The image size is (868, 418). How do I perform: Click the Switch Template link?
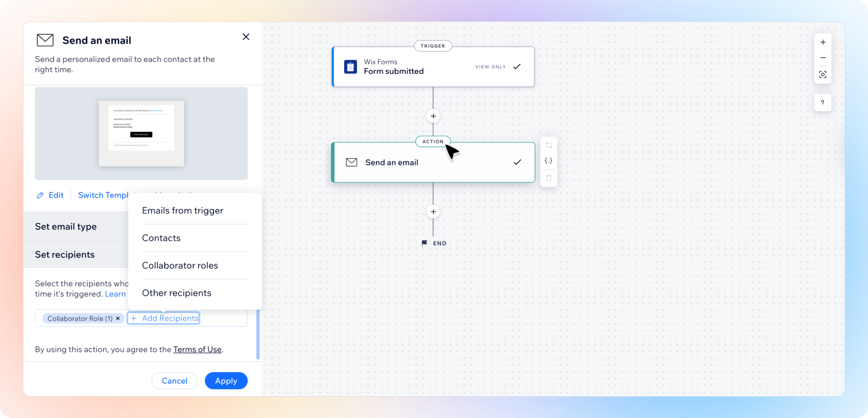103,195
